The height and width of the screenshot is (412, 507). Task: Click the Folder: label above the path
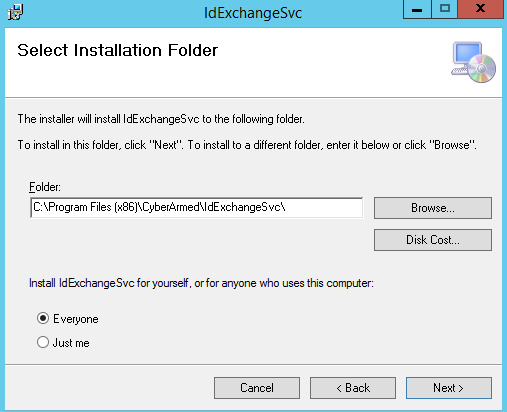click(45, 187)
